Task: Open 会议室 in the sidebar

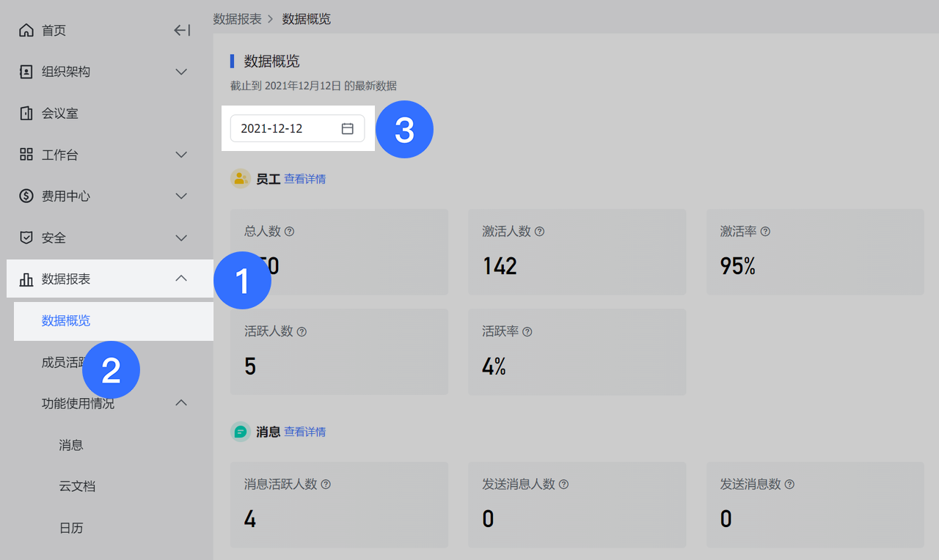Action: (x=59, y=114)
